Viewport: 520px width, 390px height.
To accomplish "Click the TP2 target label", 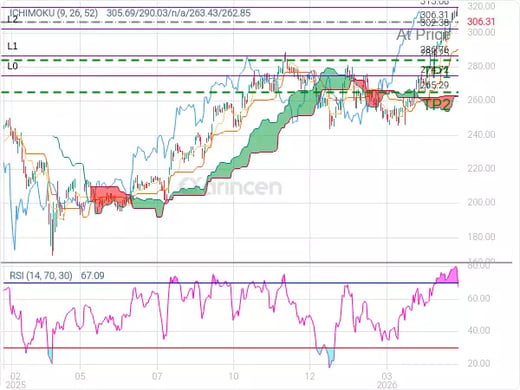I will point(437,104).
